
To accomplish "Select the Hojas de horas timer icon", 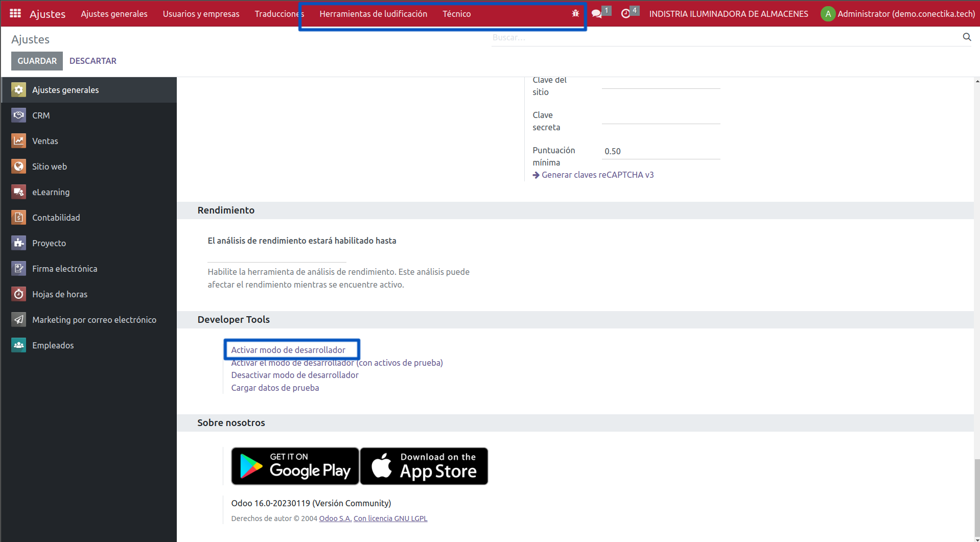I will [19, 294].
